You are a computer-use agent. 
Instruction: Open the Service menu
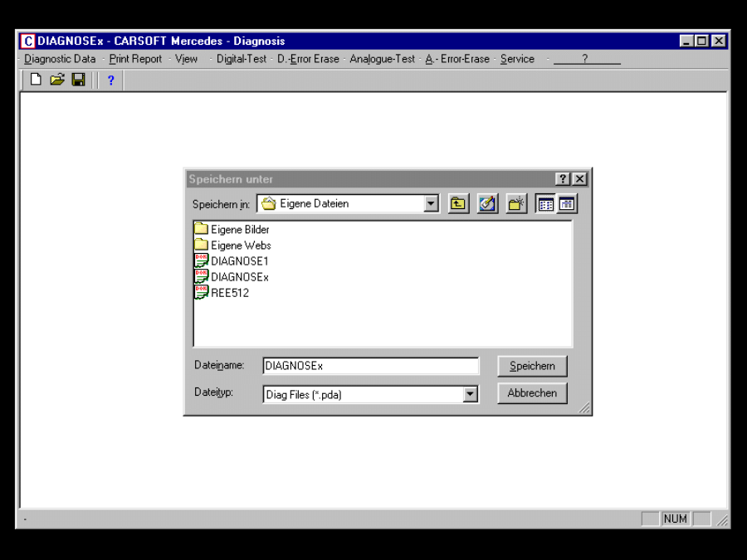coord(516,59)
